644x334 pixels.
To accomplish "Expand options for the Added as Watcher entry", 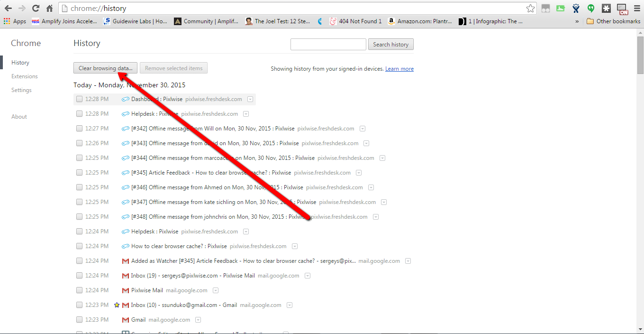I will click(408, 261).
